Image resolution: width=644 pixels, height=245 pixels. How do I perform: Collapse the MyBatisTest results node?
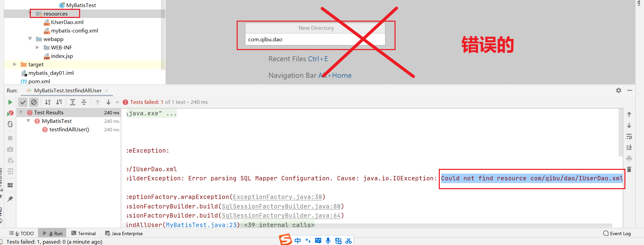28,121
